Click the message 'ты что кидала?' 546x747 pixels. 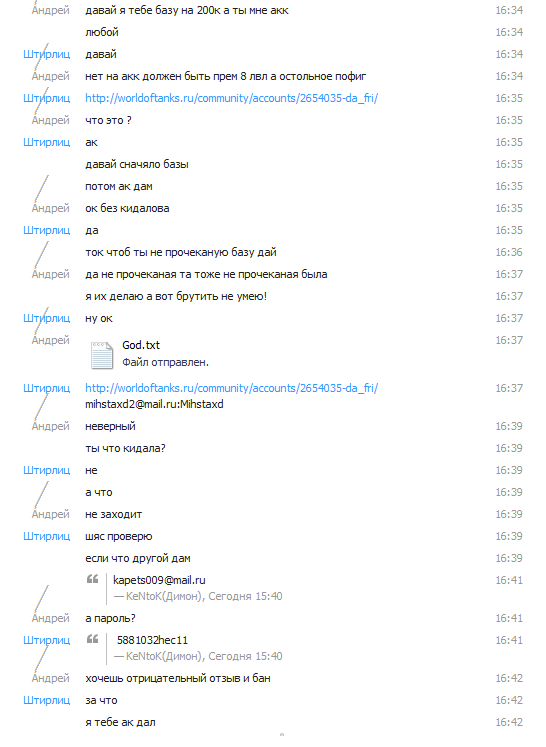click(x=125, y=448)
